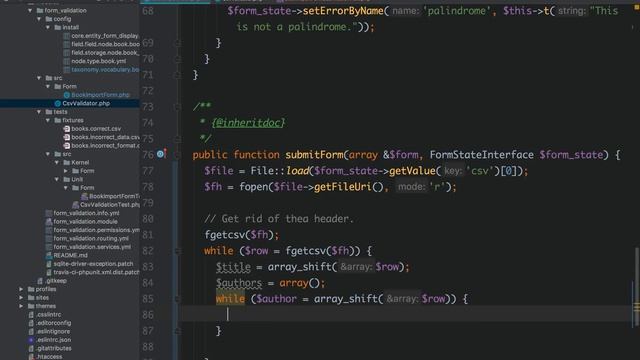Click the CSV file icon beside books.correct.csv
640x360 pixels.
pos(67,129)
